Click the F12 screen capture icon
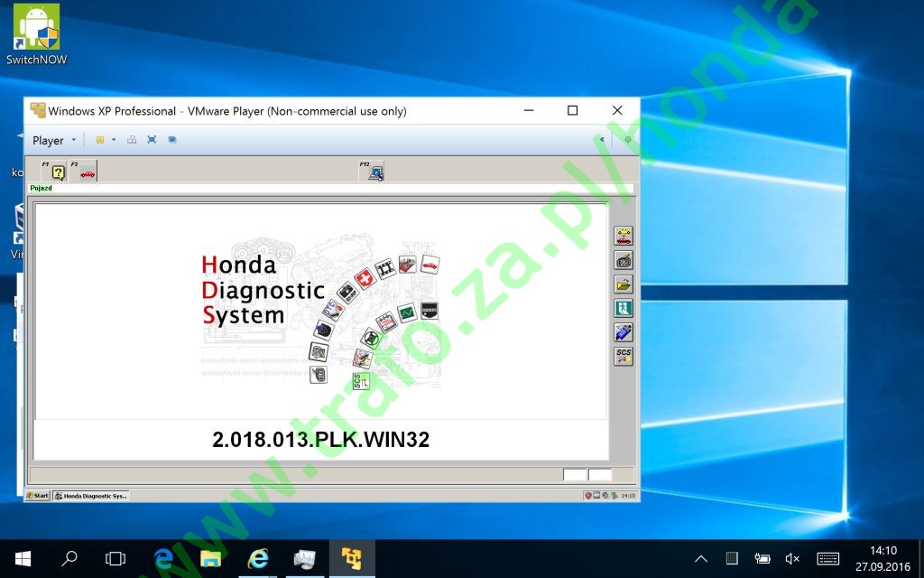 point(372,171)
